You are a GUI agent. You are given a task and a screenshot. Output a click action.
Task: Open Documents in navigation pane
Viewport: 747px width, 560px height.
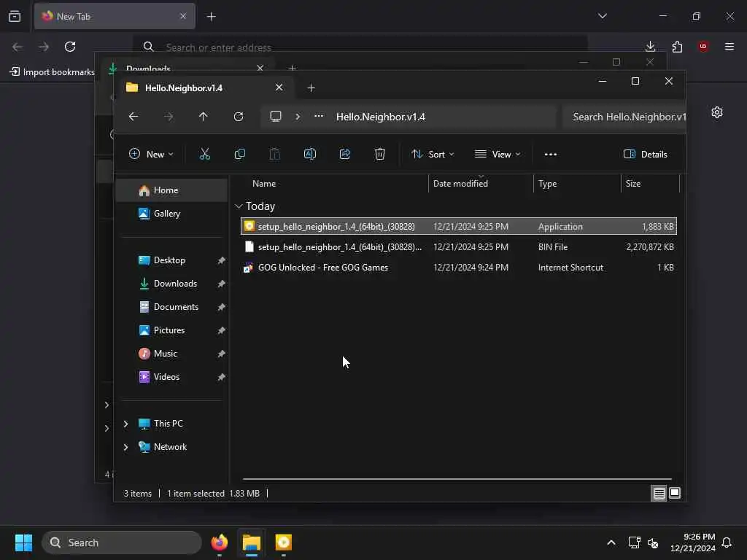pos(172,307)
